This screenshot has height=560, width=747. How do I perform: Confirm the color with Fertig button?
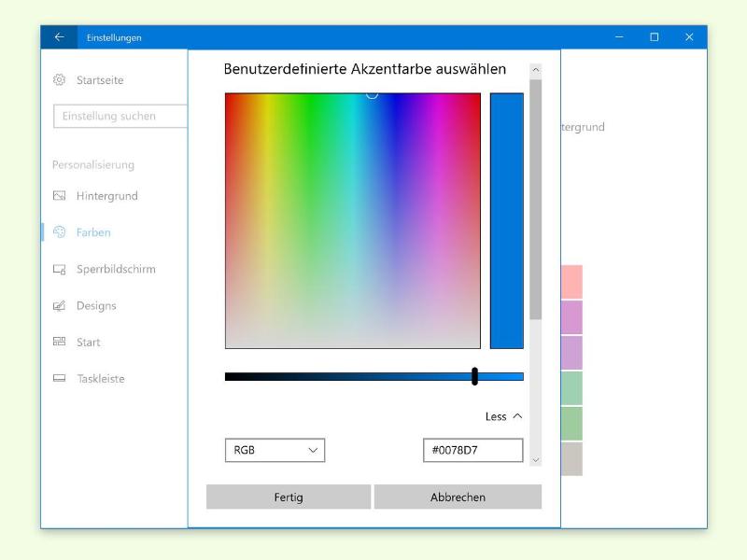[x=289, y=497]
